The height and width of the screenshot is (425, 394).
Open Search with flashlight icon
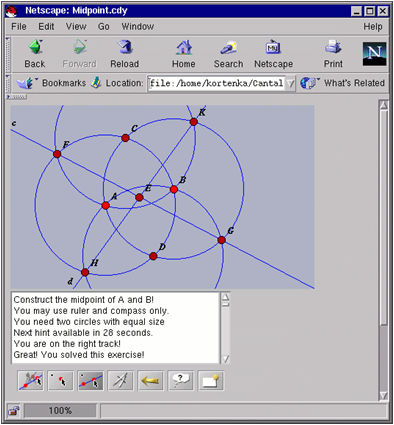coord(228,47)
